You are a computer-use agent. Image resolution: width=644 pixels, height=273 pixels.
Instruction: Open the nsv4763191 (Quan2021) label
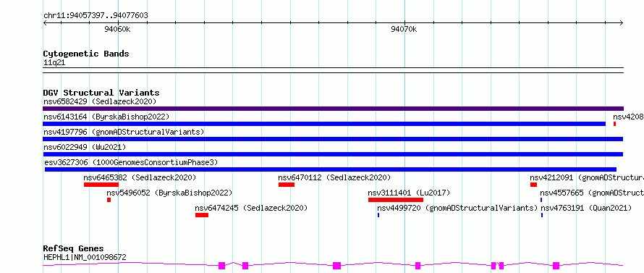[x=586, y=208]
